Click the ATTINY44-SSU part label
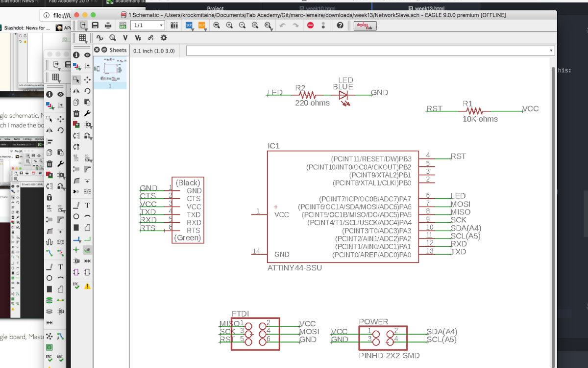This screenshot has width=588, height=368. click(294, 268)
